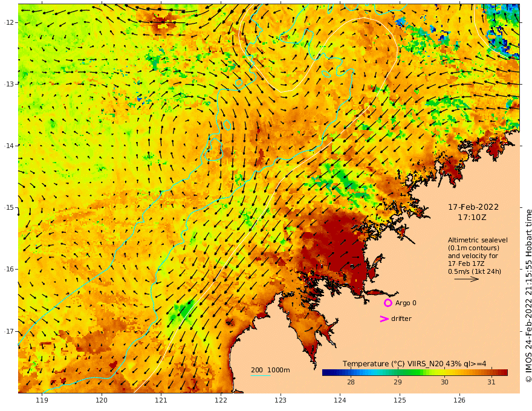The height and width of the screenshot is (411, 532).
Task: Click the '200 1000m' depth contour label
Action: pos(270,370)
